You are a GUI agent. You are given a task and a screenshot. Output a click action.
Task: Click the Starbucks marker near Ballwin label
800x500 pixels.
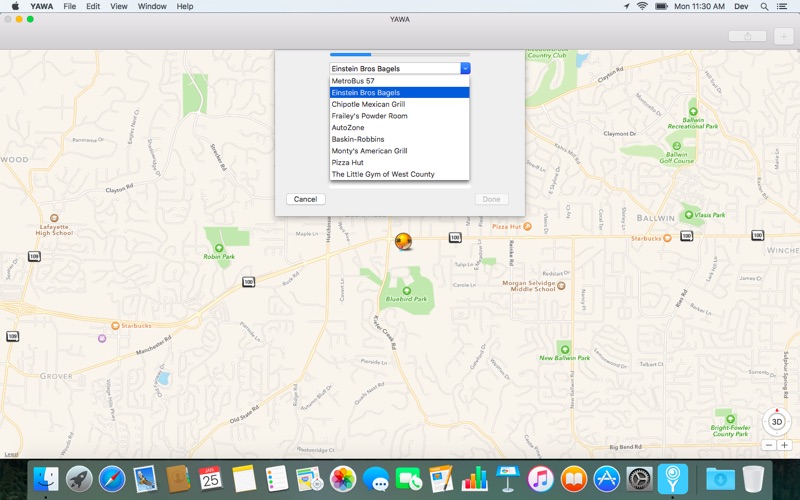(x=667, y=238)
